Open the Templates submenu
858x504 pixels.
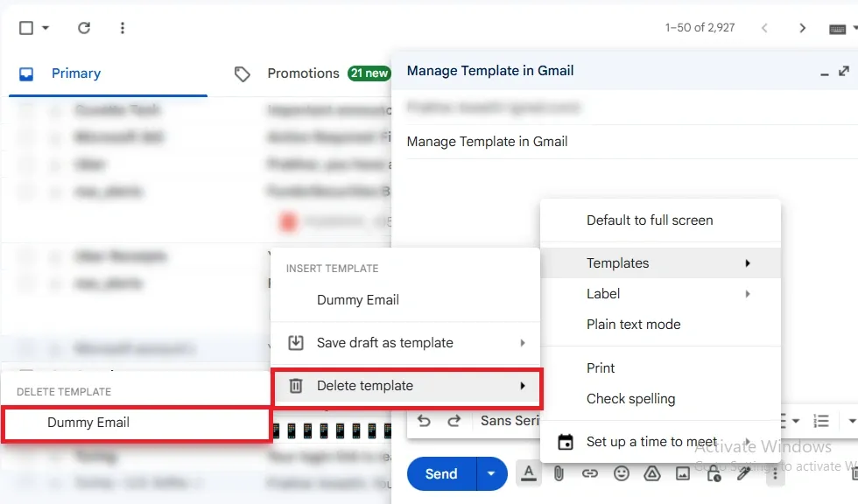[660, 262]
